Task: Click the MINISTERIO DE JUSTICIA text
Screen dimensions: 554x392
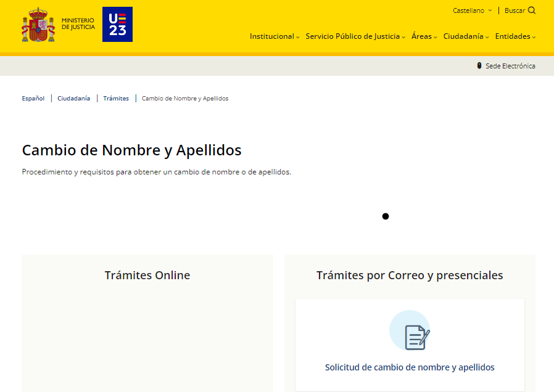Action: (x=78, y=23)
